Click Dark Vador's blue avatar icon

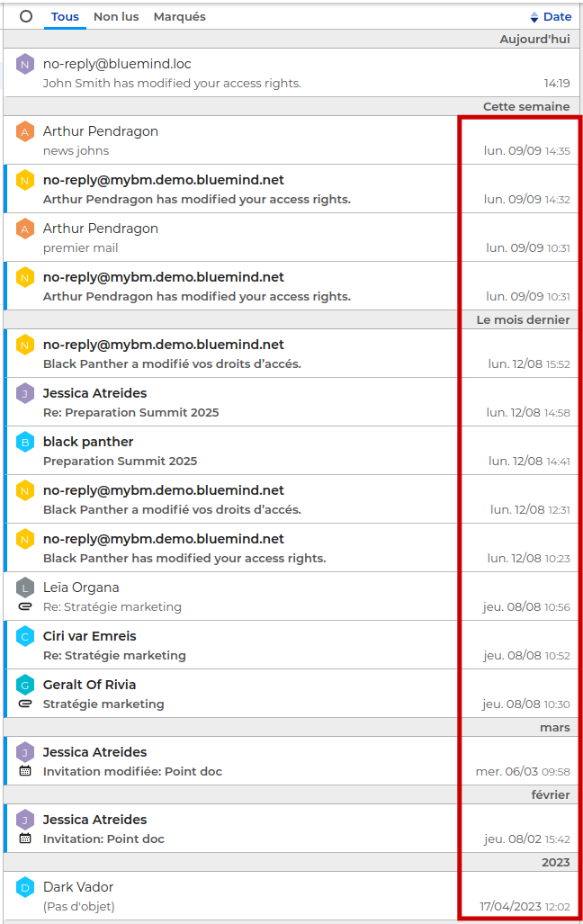pyautogui.click(x=25, y=887)
